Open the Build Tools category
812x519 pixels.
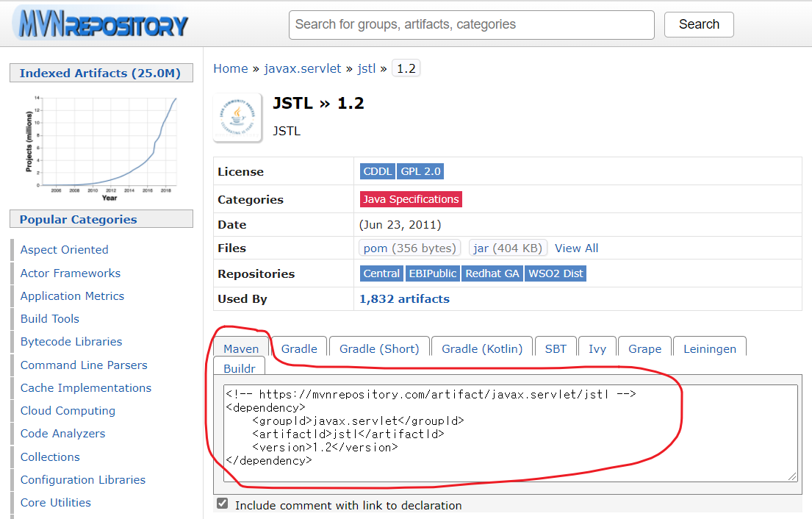pyautogui.click(x=50, y=318)
